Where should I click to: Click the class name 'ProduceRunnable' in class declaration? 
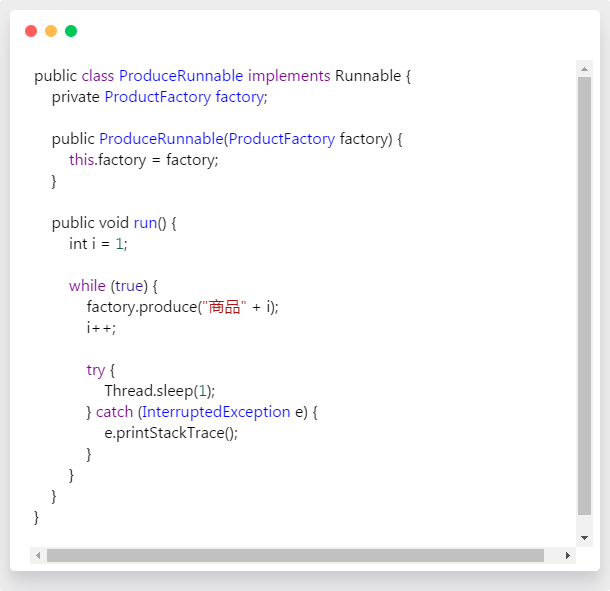pyautogui.click(x=181, y=76)
